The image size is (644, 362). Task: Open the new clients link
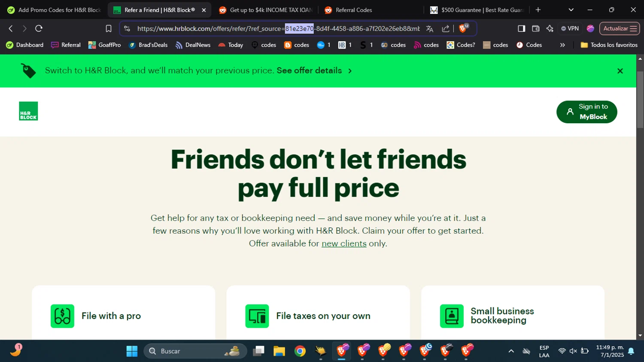[344, 243]
